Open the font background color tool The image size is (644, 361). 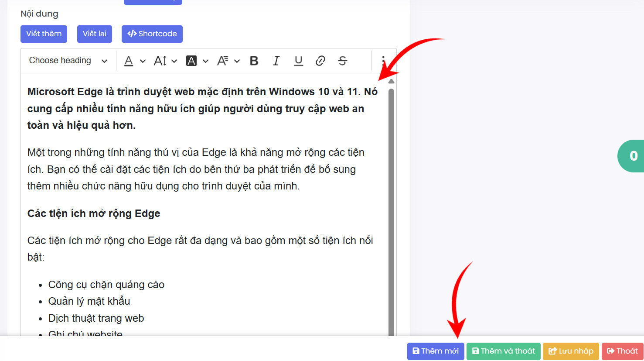coord(191,61)
